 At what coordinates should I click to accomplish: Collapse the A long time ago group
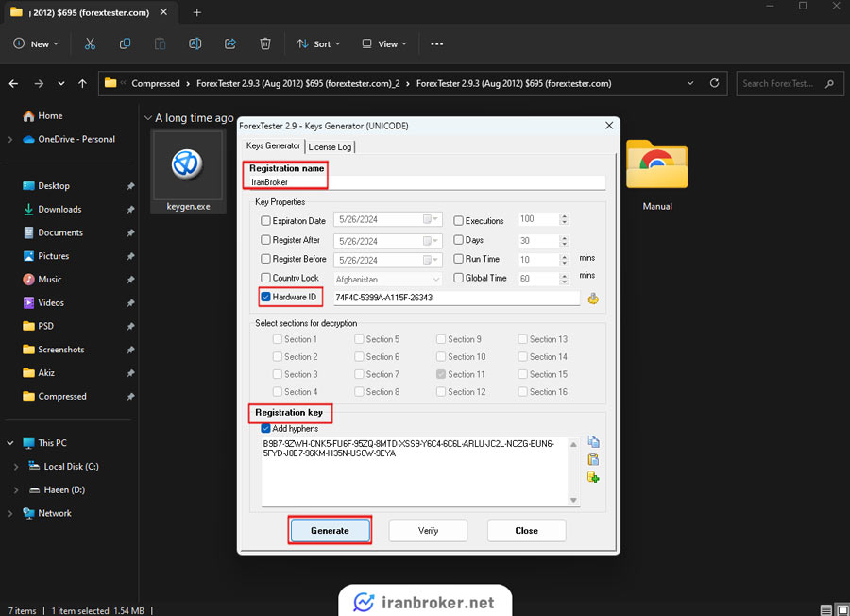point(148,118)
